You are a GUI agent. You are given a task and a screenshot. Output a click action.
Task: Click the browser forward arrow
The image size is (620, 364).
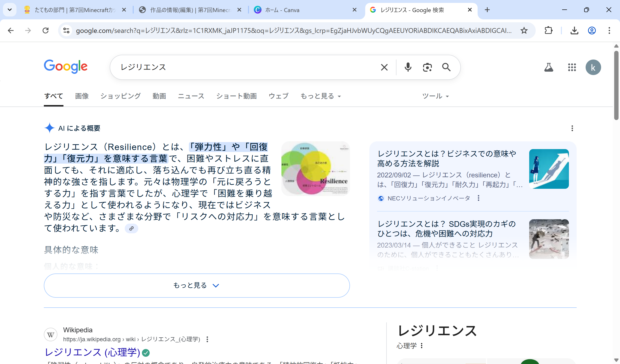pos(28,30)
